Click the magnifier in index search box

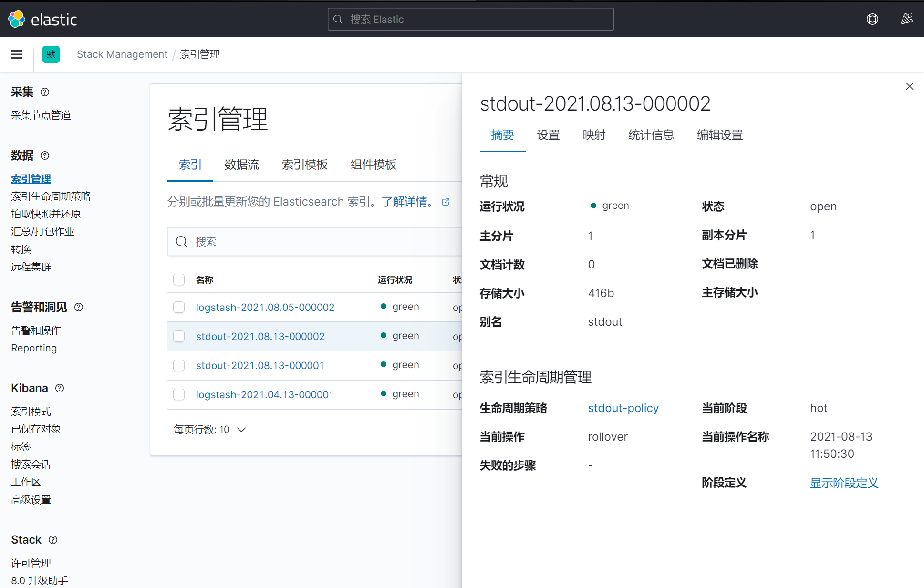tap(181, 242)
